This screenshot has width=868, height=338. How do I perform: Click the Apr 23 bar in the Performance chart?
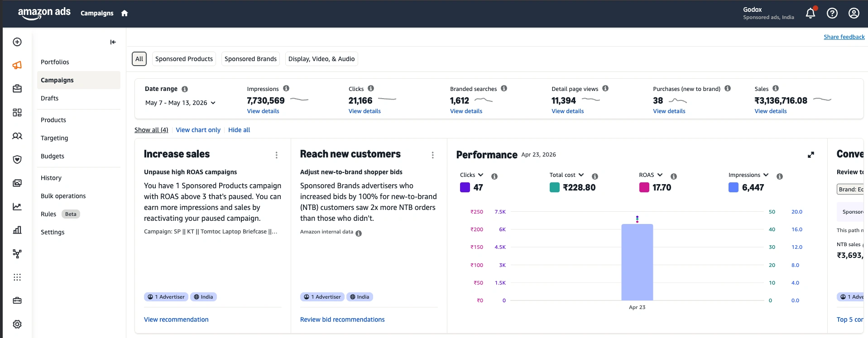click(x=637, y=262)
